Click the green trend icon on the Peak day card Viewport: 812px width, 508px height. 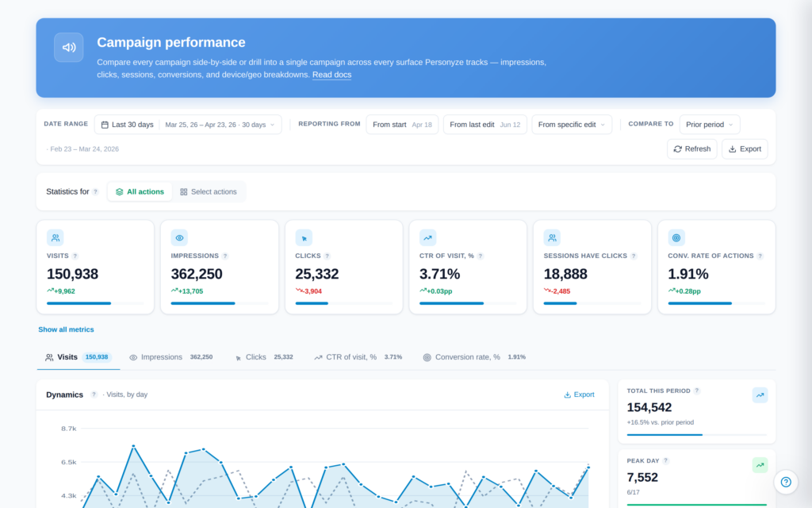point(760,465)
